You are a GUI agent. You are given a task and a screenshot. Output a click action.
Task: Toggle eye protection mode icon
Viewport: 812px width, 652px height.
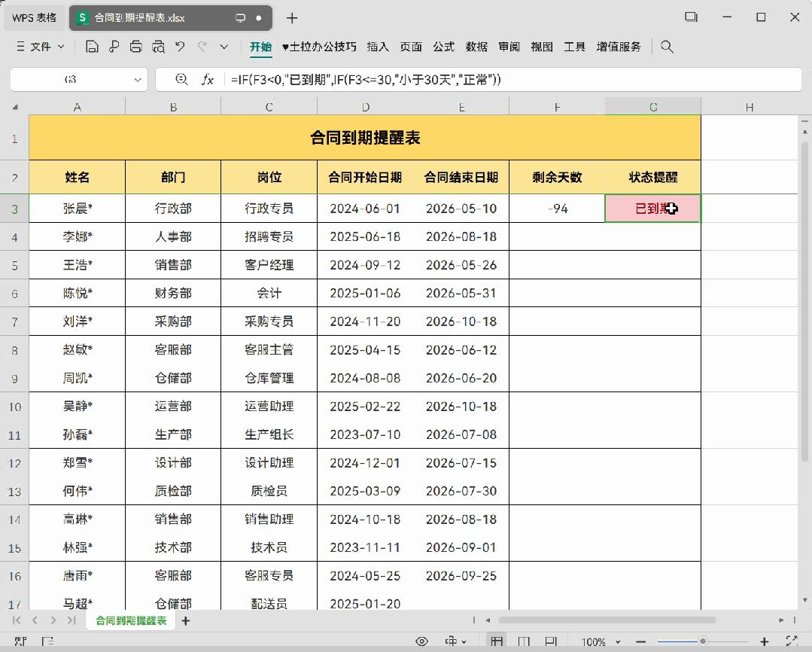(422, 641)
